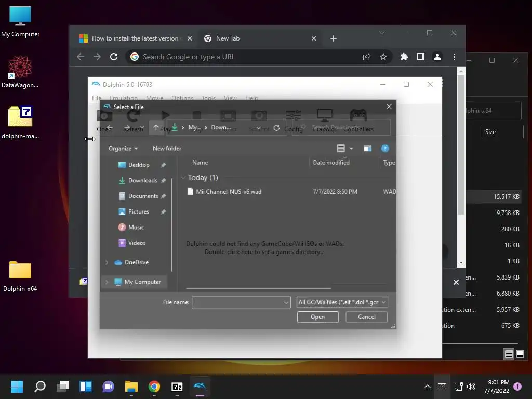The width and height of the screenshot is (532, 399).
Task: Click the Dolphin emulator taskbar icon
Action: tap(200, 387)
